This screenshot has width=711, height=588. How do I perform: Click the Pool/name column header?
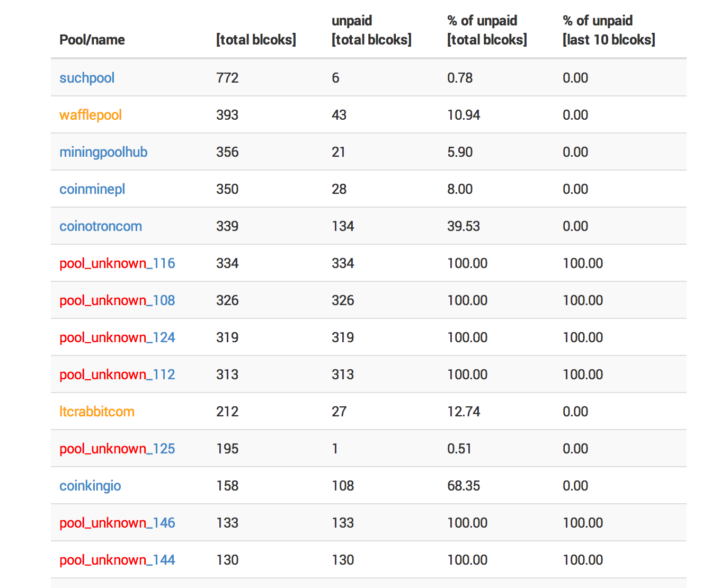(x=92, y=40)
